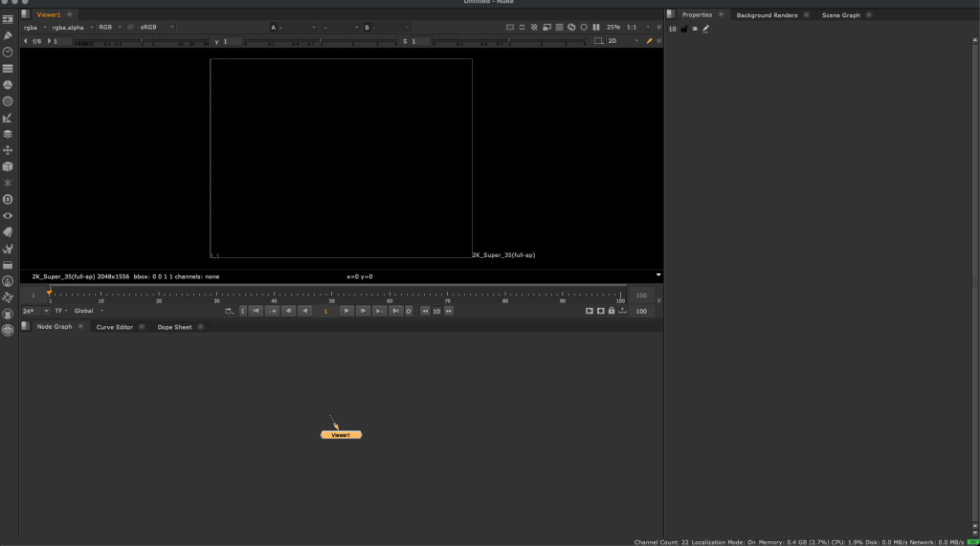Open the Global frame range dropdown
Image resolution: width=980 pixels, height=546 pixels.
pyautogui.click(x=89, y=311)
